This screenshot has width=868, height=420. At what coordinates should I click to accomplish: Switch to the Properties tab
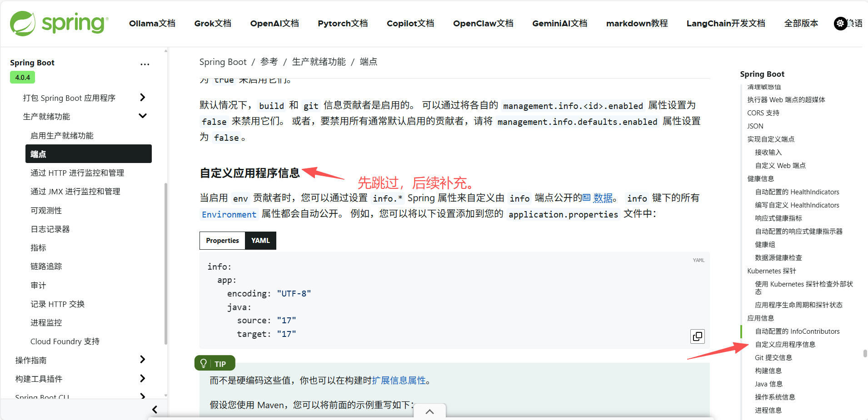[222, 241]
